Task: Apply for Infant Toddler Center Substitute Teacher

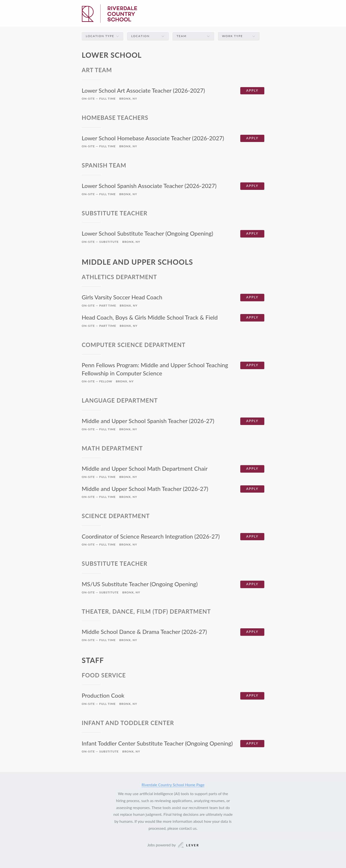Action: (x=252, y=743)
